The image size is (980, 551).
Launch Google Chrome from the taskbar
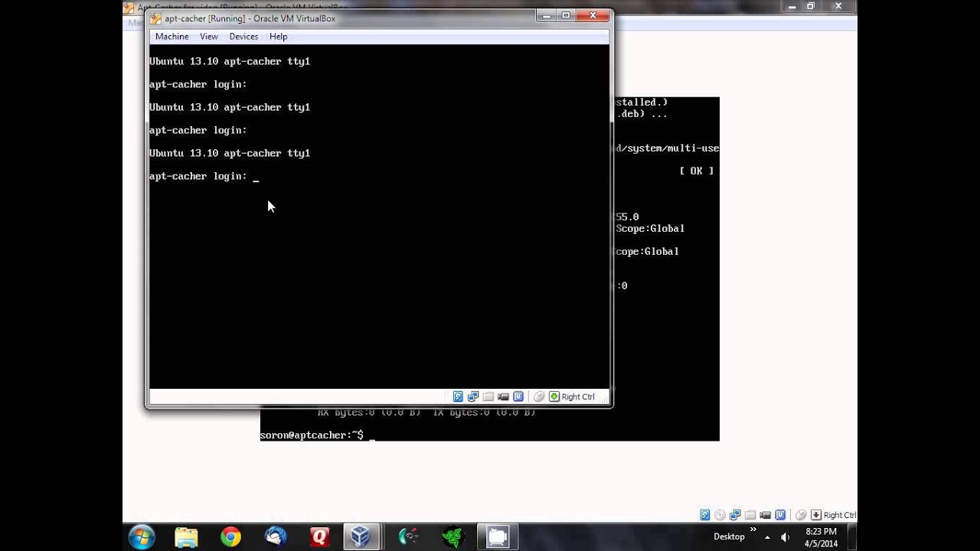tap(230, 536)
